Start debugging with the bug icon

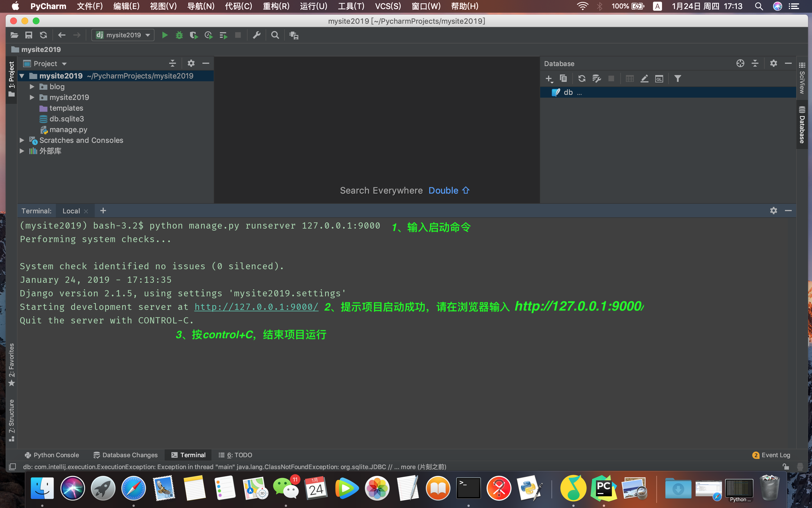pos(179,35)
